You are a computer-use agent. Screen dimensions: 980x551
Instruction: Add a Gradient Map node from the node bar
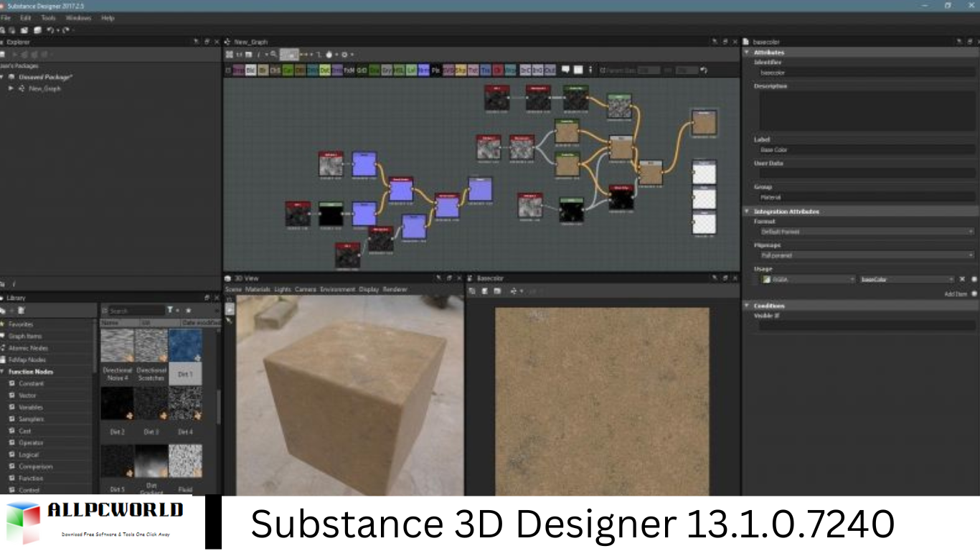coord(374,70)
